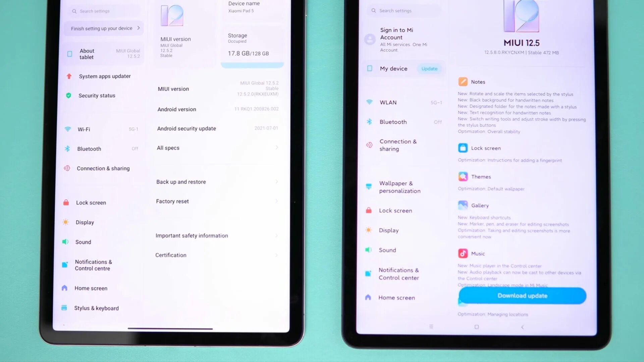Open My device tab on right tablet
Screen dimensions: 644x362
coord(393,68)
